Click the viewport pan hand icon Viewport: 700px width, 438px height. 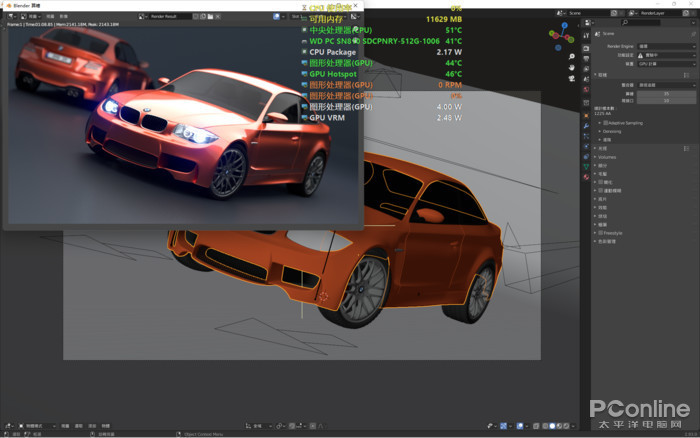click(571, 67)
